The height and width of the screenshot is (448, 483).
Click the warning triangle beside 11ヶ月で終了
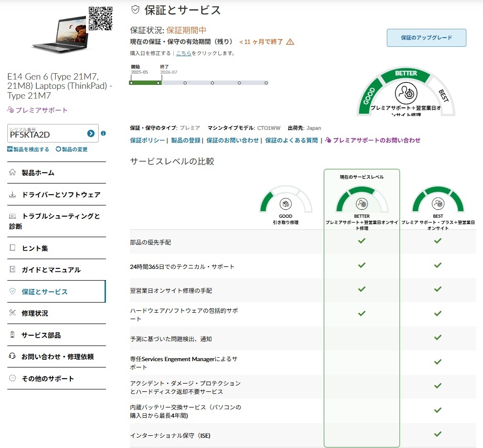[290, 42]
